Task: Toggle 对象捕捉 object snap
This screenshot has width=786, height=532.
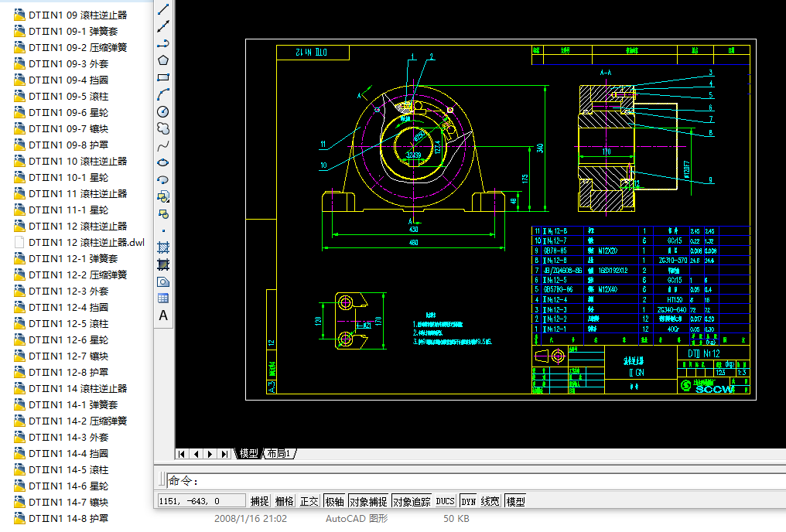Action: (368, 501)
